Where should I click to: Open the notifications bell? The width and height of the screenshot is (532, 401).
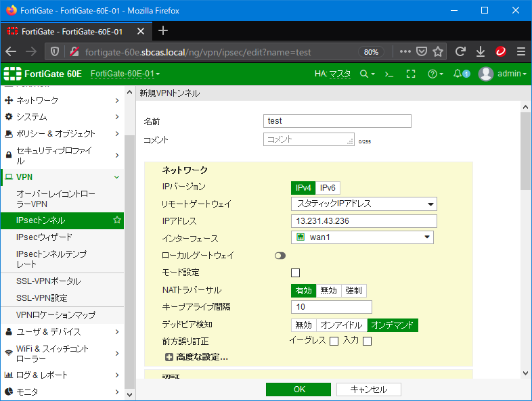462,74
